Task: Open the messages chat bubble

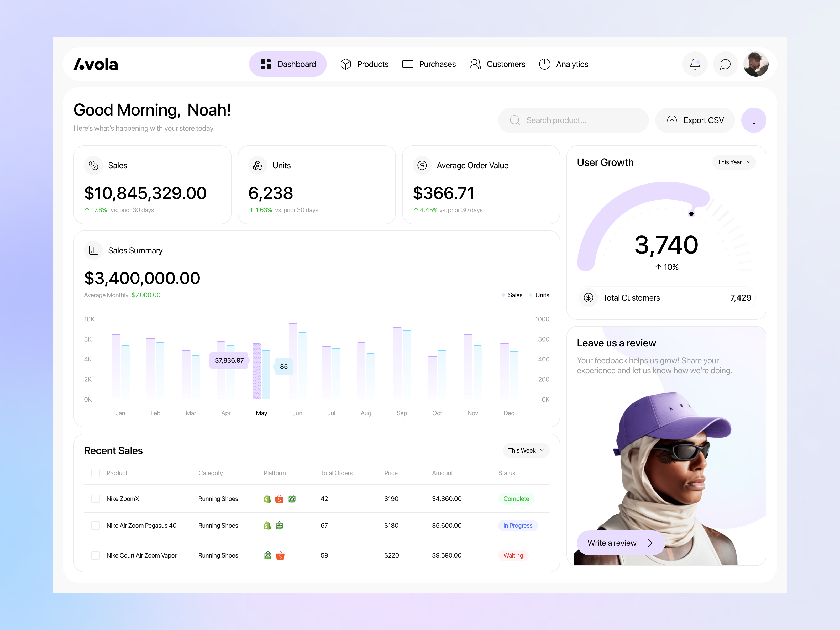Action: [725, 64]
